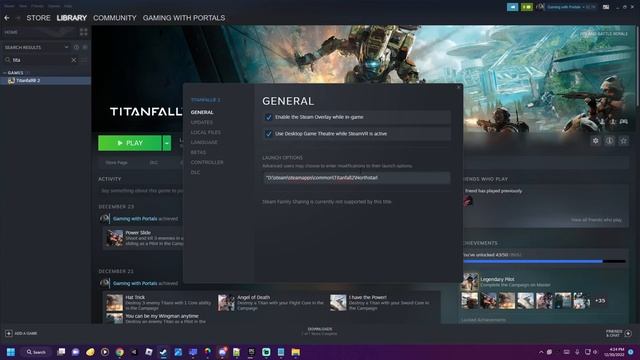Click the green PLAY button
Image resolution: width=640 pixels, height=360 pixels.
(x=130, y=143)
